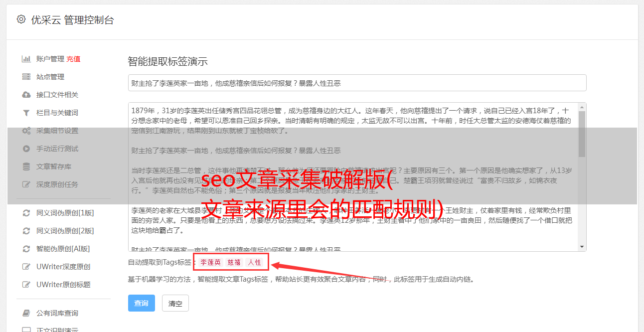Click the edit icon beside UWriter深度原创
644x332 pixels.
tap(26, 267)
